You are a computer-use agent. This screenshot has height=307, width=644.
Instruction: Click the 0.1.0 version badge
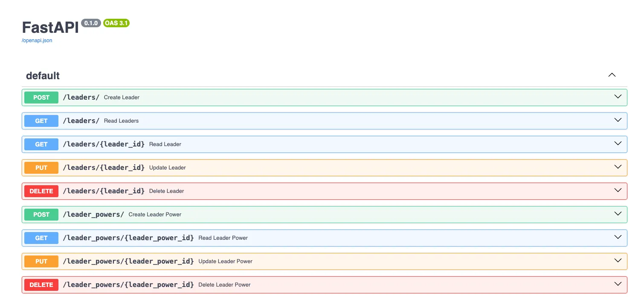(91, 23)
